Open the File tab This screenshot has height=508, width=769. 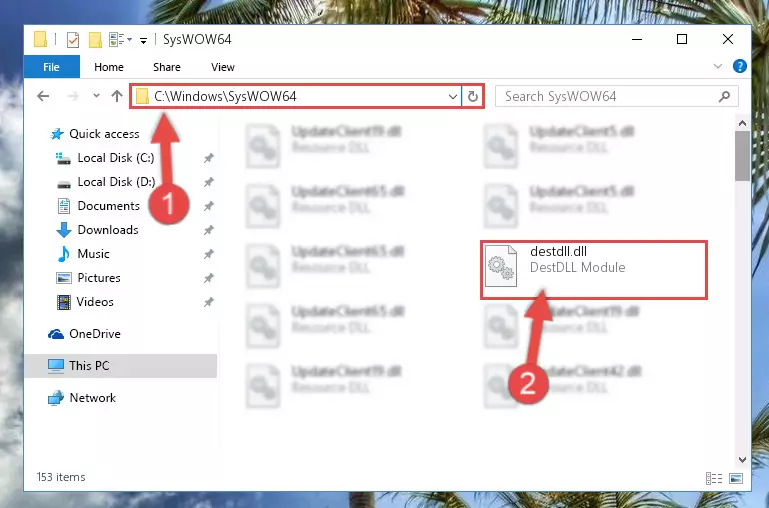[51, 67]
